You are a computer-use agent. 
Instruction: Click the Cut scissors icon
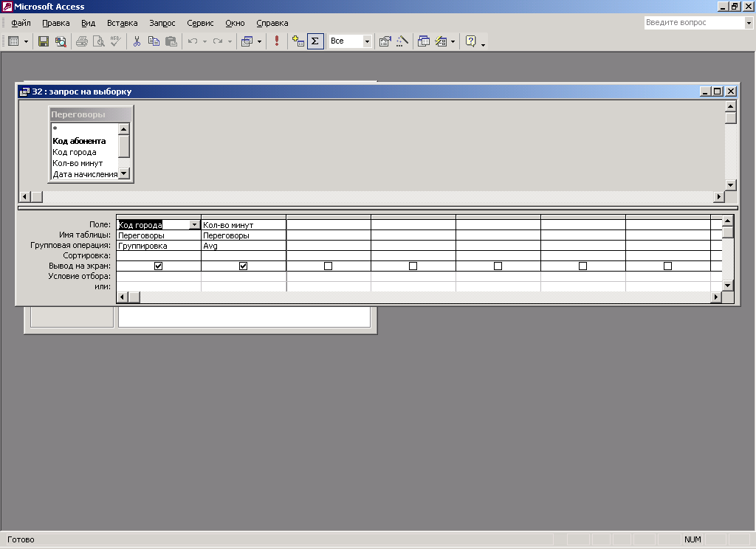tap(137, 41)
